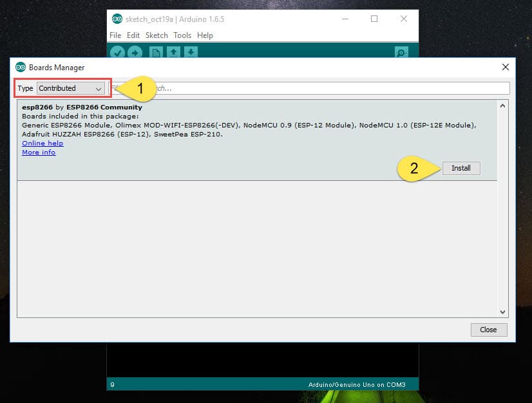This screenshot has height=403, width=532.
Task: Click the Open sketch up-arrow icon
Action: pyautogui.click(x=173, y=53)
